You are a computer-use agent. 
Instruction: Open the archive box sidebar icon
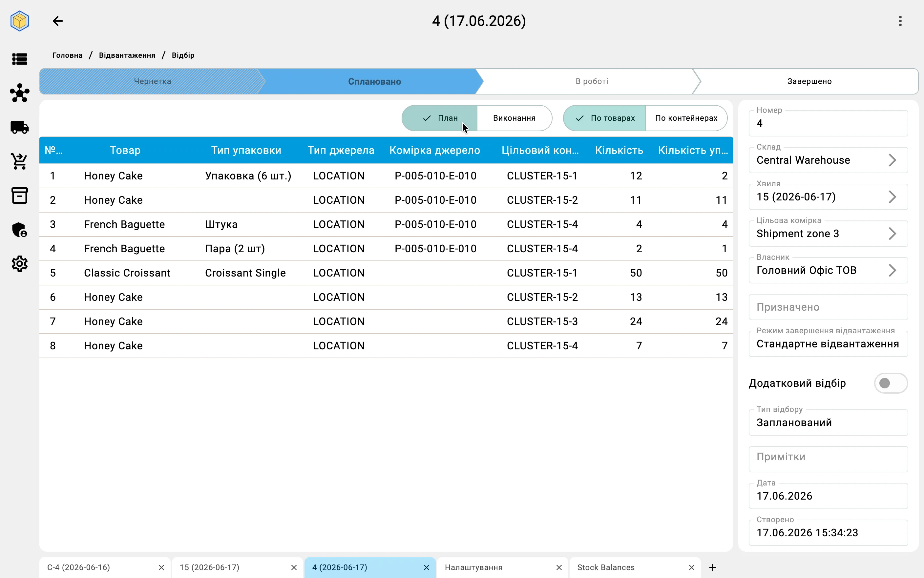[x=19, y=195]
